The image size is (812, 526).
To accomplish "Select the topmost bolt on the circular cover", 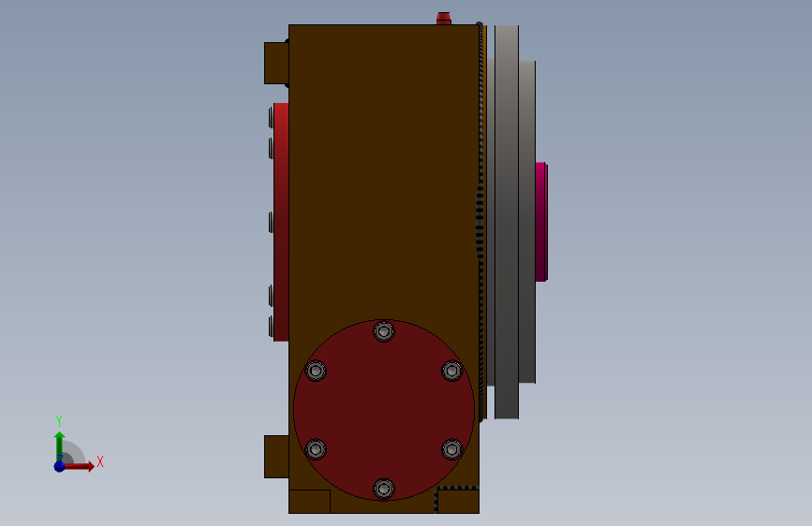I will (x=384, y=331).
